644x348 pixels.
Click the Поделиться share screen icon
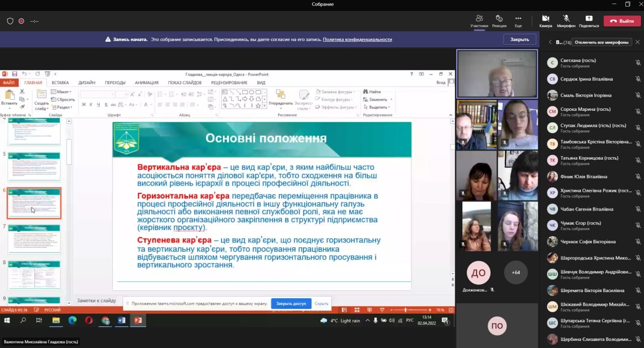click(x=589, y=19)
